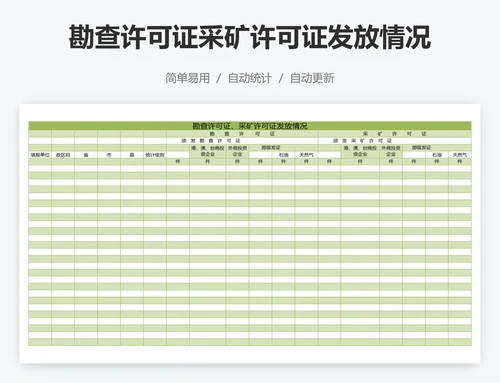
Task: Click the 县 column header
Action: [132, 155]
